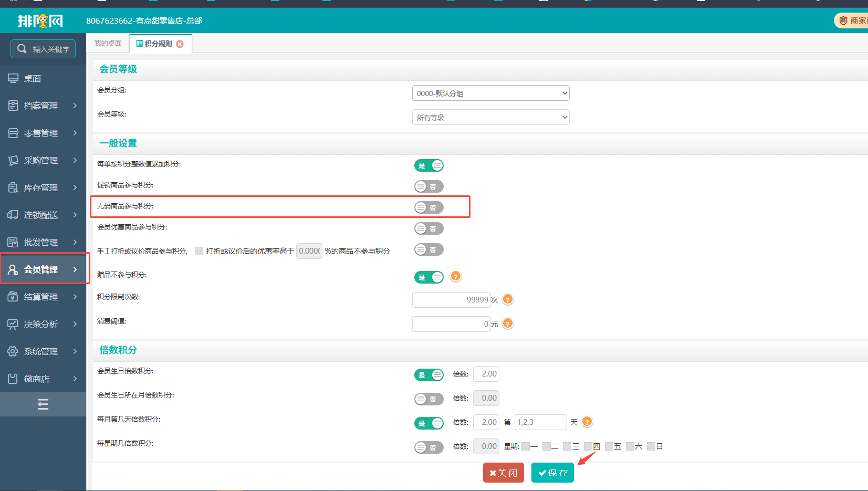
Task: Toggle 赠品不参与积分 switch
Action: [x=429, y=277]
